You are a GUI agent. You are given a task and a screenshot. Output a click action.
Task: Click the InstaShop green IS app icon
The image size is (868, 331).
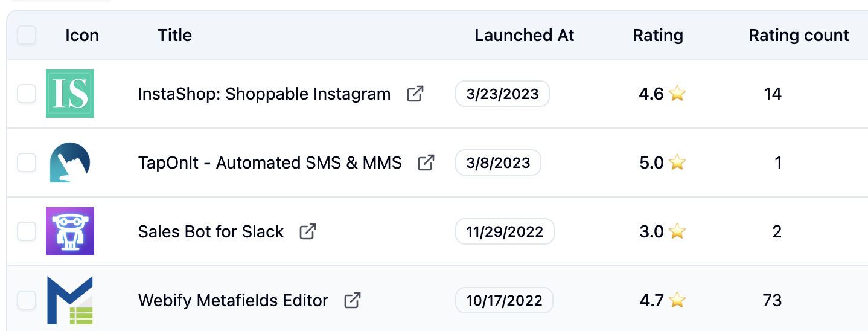70,94
